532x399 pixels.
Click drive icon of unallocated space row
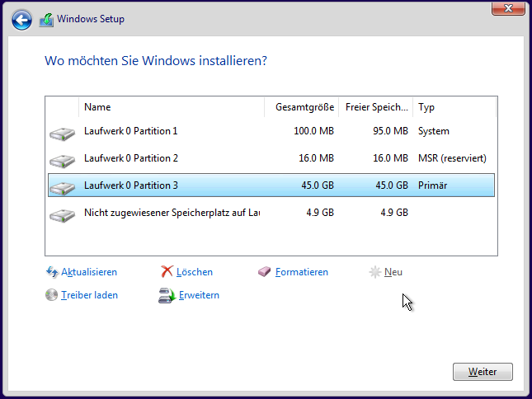point(62,215)
